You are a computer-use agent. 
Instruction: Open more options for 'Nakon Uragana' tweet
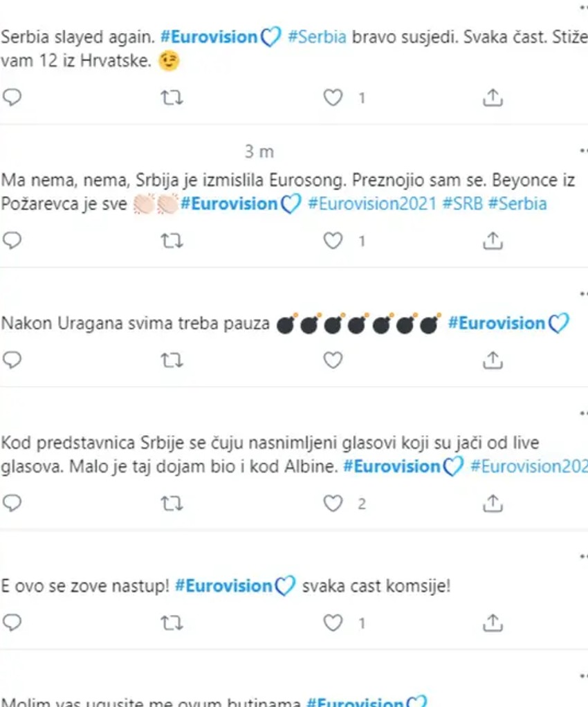tap(582, 293)
